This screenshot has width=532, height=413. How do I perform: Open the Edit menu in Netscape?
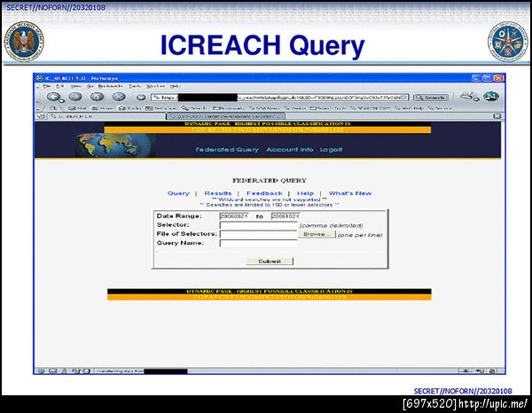pos(60,86)
